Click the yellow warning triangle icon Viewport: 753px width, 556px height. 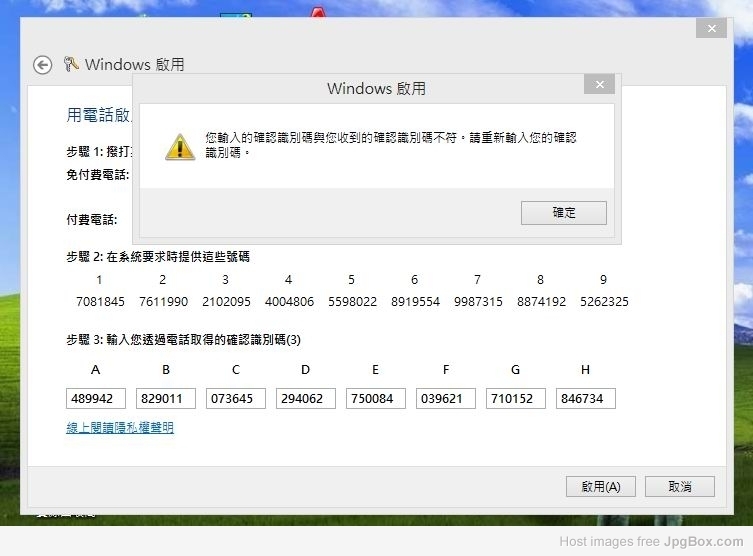pos(180,146)
